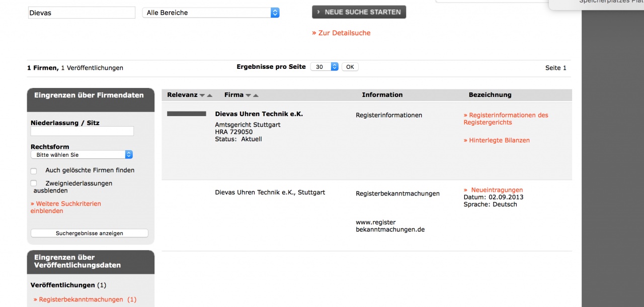644x307 pixels.
Task: Sort Firma column descending with down arrow
Action: [x=248, y=95]
